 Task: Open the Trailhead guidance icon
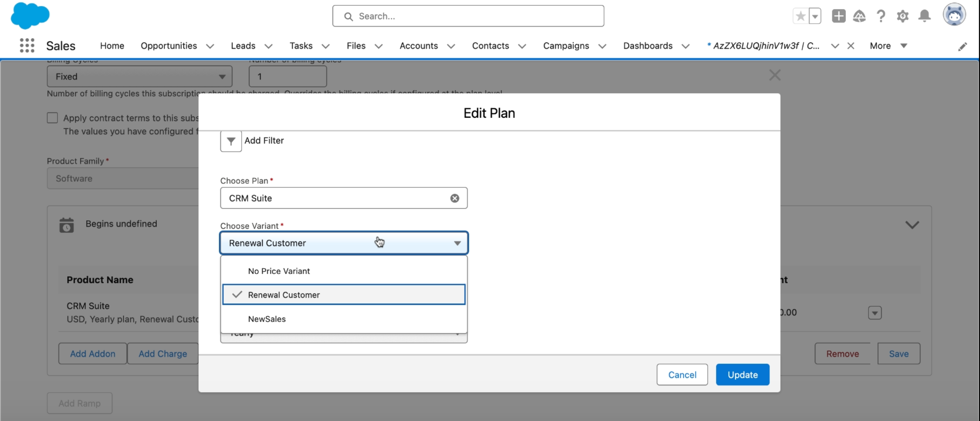click(x=859, y=16)
